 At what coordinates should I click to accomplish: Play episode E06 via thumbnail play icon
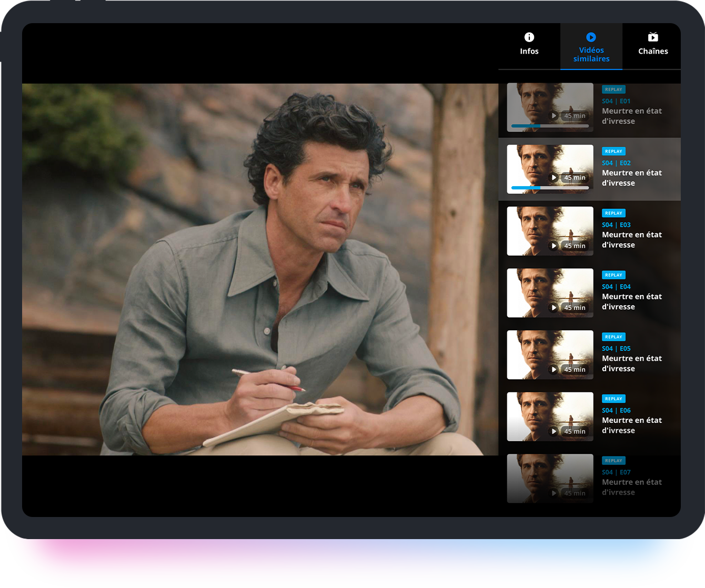553,431
